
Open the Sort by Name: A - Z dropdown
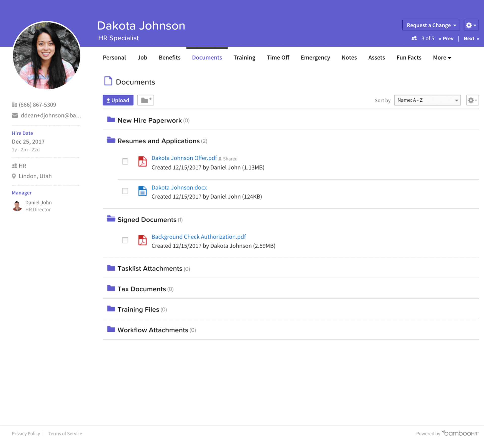(427, 100)
